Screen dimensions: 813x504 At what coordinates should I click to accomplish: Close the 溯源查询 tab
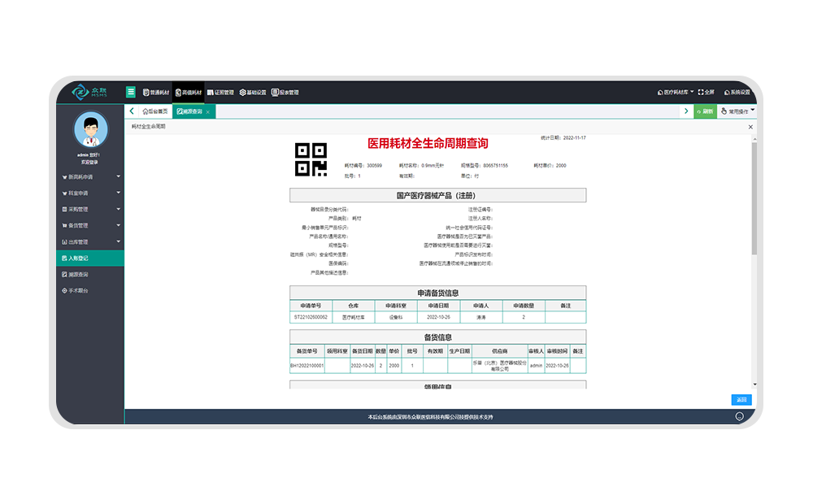point(208,112)
